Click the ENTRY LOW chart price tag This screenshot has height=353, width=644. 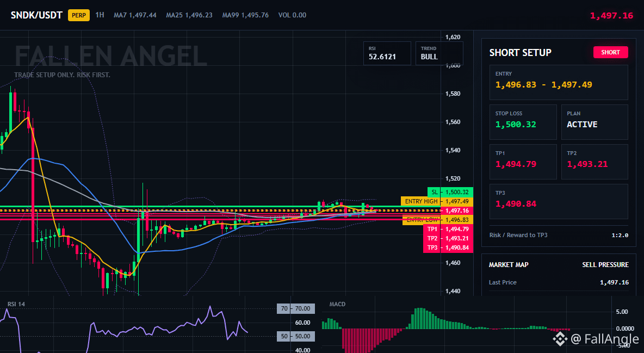[x=438, y=220]
